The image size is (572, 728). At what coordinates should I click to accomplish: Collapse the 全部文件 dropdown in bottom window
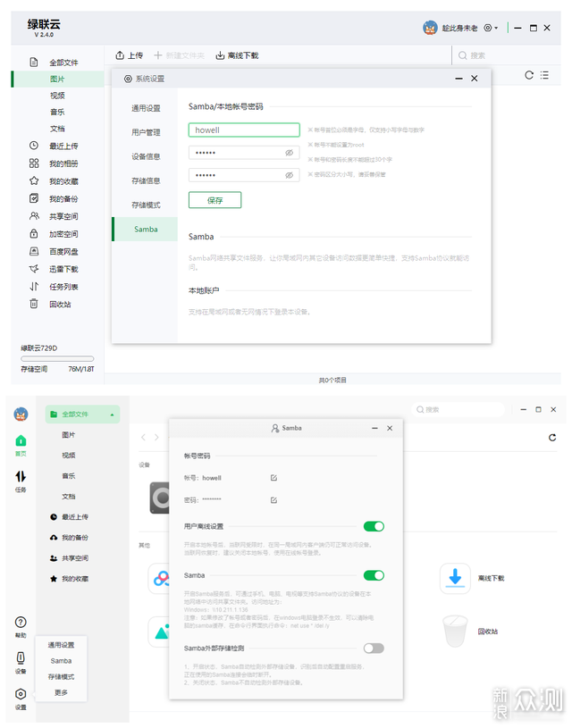tap(112, 414)
